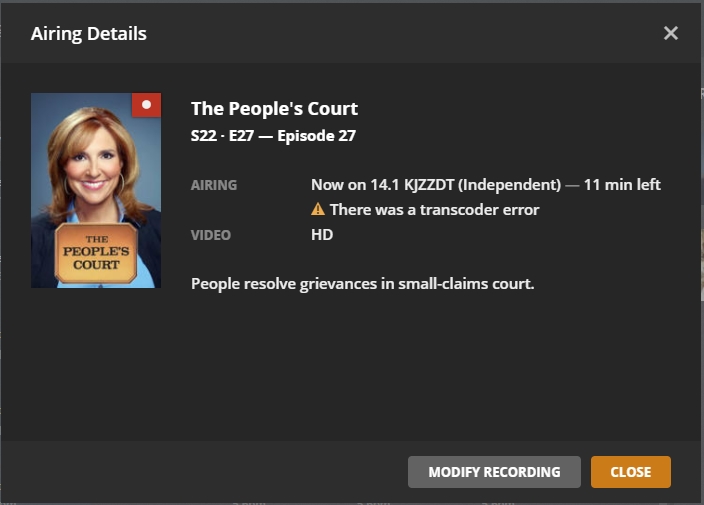
Task: Click the "Airing Details" dialog heading
Action: point(88,34)
